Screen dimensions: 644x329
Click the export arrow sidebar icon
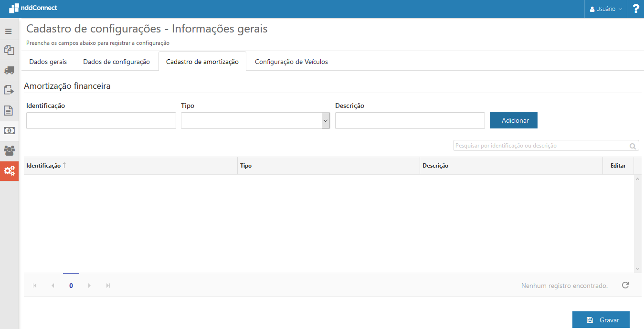pyautogui.click(x=9, y=90)
